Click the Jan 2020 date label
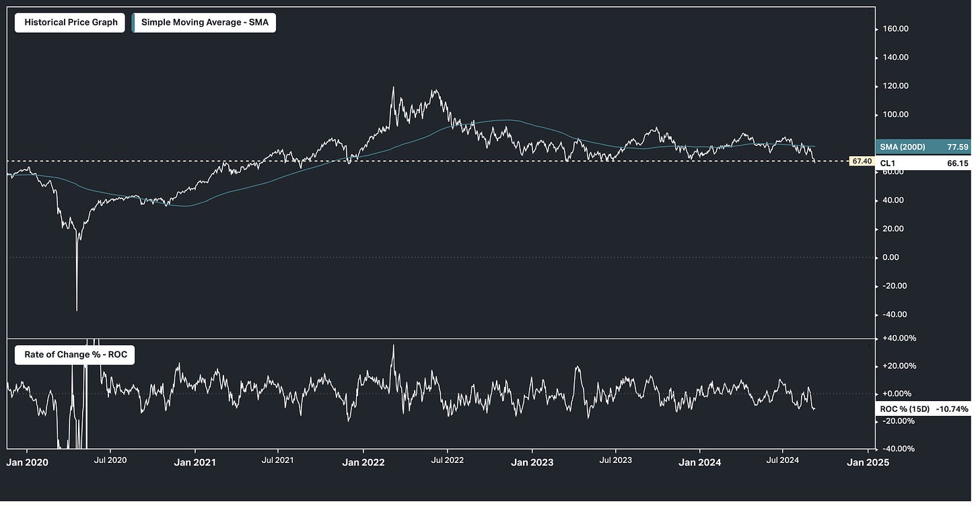980x506 pixels. pos(28,462)
